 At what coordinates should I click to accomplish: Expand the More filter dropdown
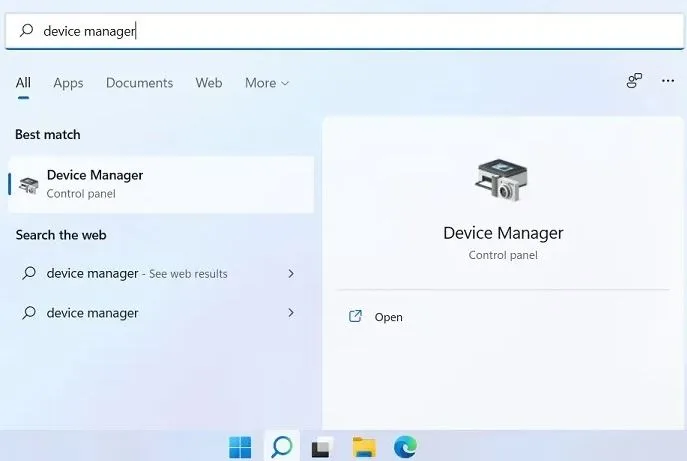coord(267,83)
